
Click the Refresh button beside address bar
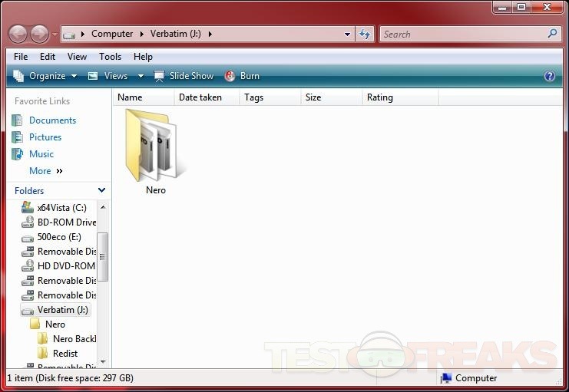[366, 34]
